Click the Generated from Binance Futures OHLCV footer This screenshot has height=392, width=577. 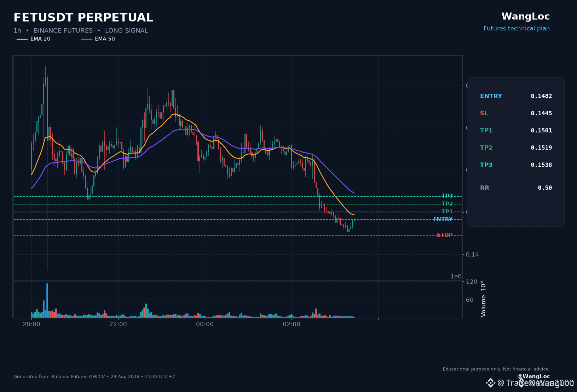[94, 377]
